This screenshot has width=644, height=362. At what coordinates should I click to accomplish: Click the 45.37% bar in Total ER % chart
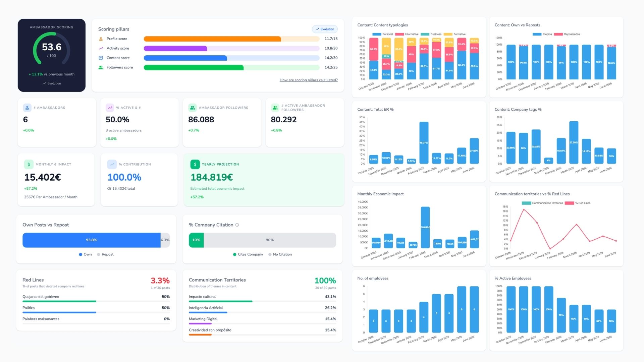(x=424, y=143)
